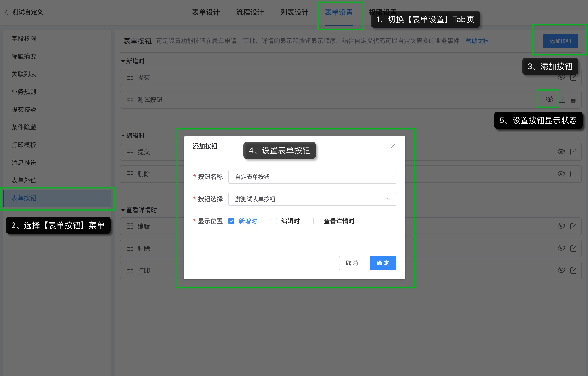Collapse the 新增时 section
The image size is (588, 376).
click(x=123, y=61)
